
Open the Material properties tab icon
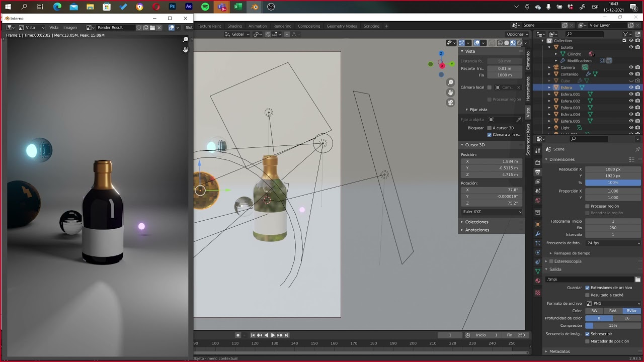(x=538, y=281)
